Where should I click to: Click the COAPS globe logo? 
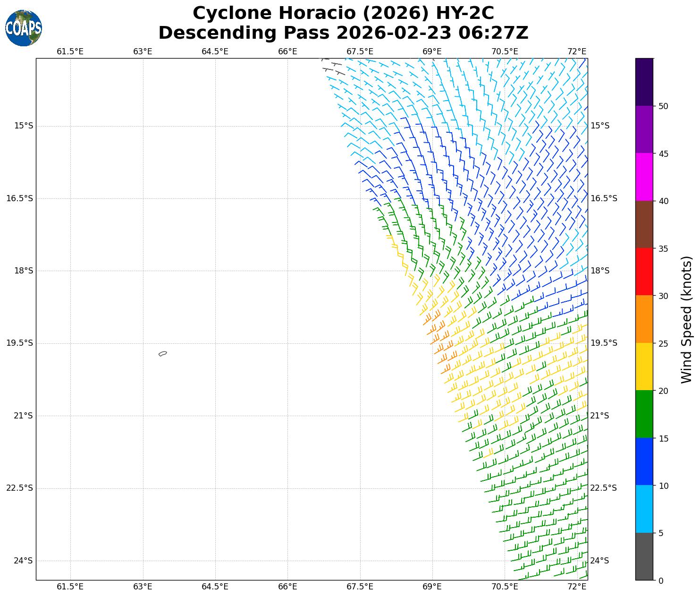point(24,28)
